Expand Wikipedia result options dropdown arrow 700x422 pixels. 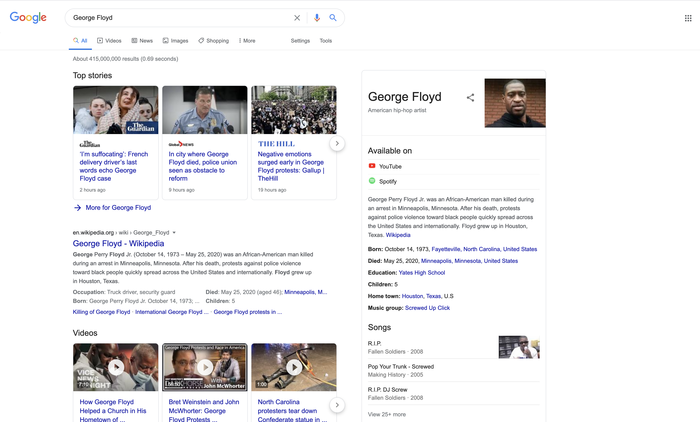[174, 233]
